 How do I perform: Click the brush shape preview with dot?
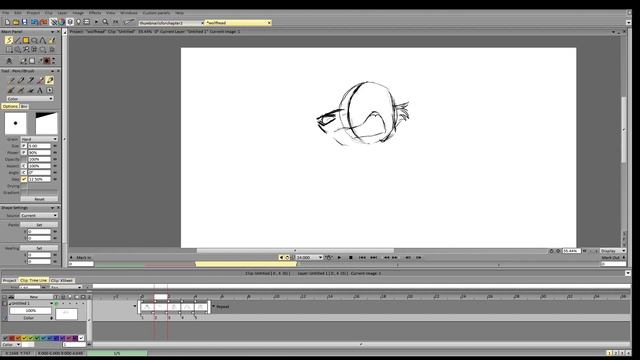click(x=16, y=123)
